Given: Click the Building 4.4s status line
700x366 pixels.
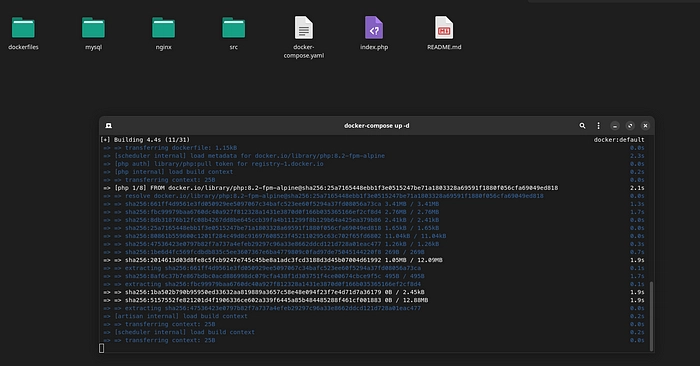Looking at the screenshot, I should [x=145, y=140].
